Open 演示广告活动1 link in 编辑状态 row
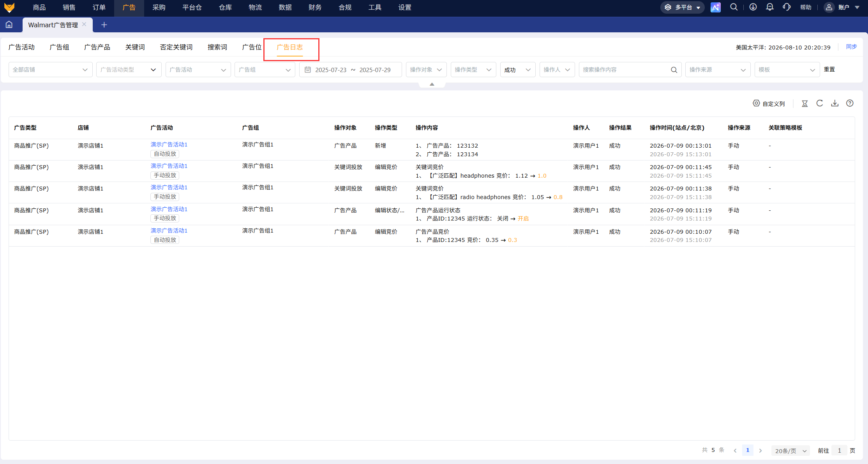 tap(169, 209)
